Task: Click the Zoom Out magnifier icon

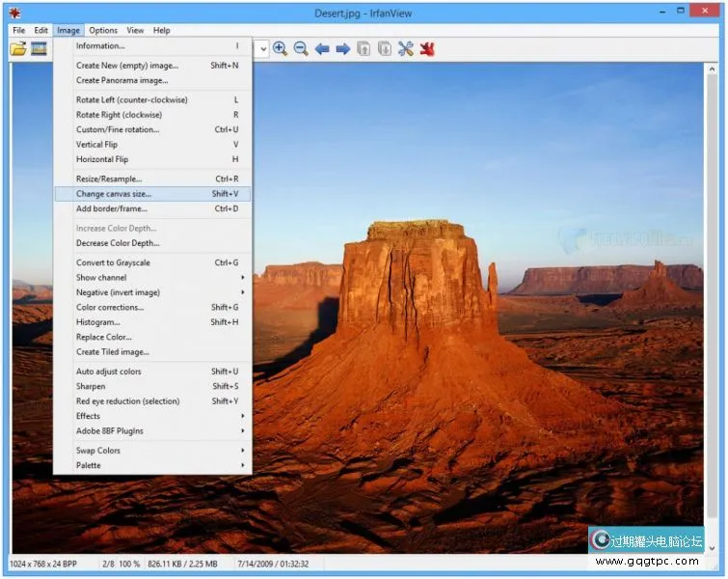Action: [x=301, y=48]
